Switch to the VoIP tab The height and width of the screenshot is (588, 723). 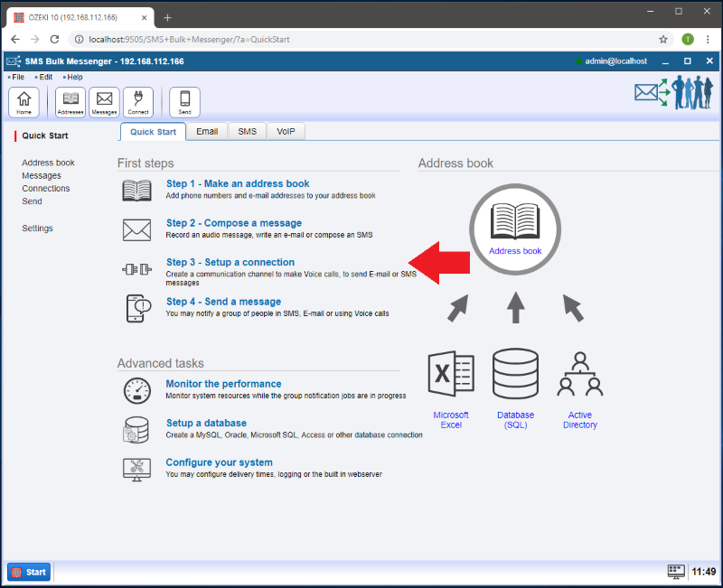point(286,132)
